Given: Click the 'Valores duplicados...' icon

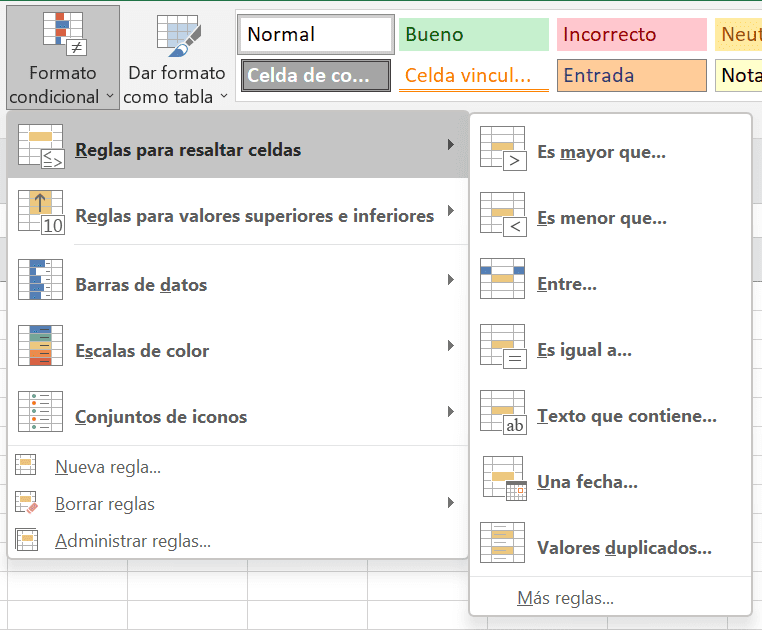Looking at the screenshot, I should pyautogui.click(x=502, y=548).
